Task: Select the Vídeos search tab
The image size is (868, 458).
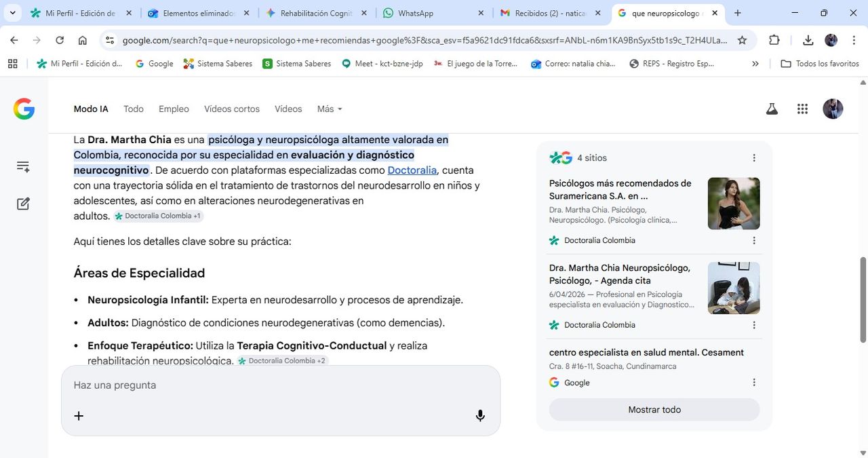Action: click(288, 109)
